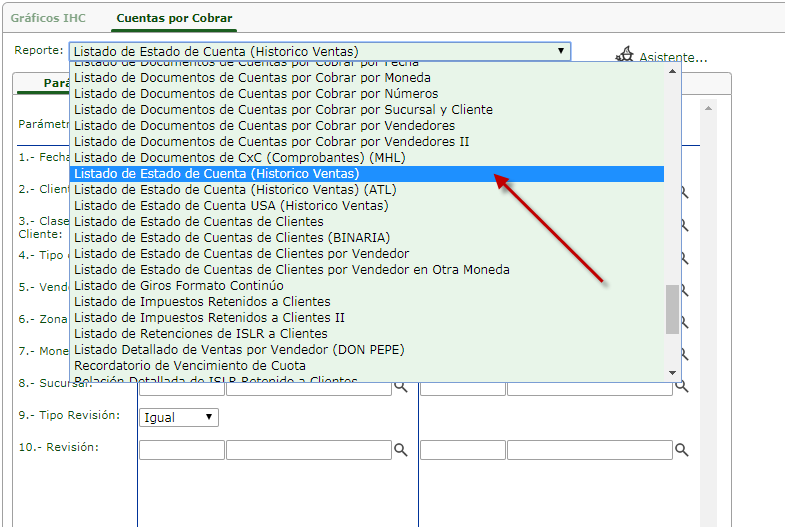Click left search magnifier in Sucursal row
The width and height of the screenshot is (785, 527).
(400, 386)
